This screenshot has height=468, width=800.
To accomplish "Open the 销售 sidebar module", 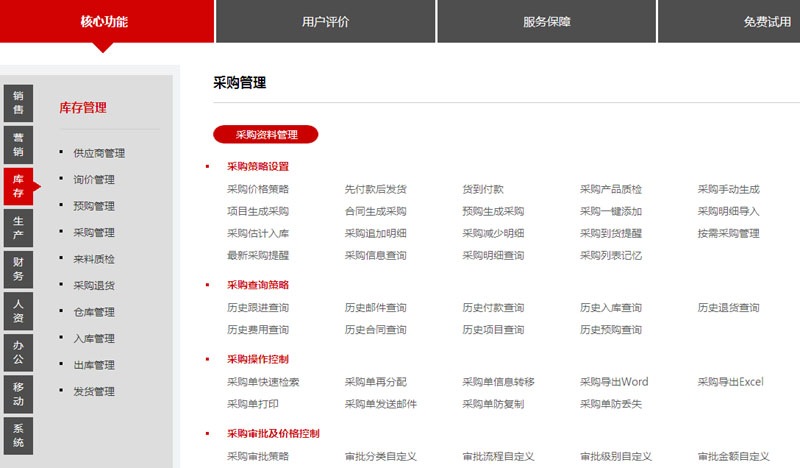I will (18, 102).
